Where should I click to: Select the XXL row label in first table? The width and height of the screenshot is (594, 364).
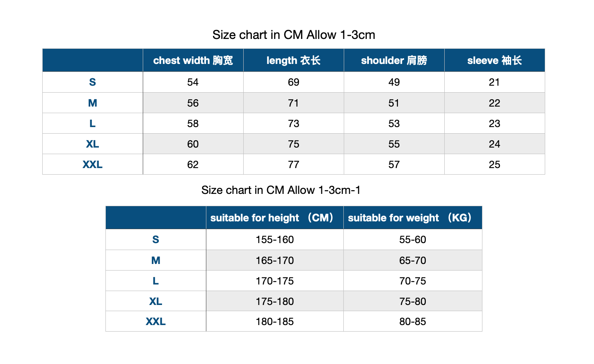[x=93, y=164]
